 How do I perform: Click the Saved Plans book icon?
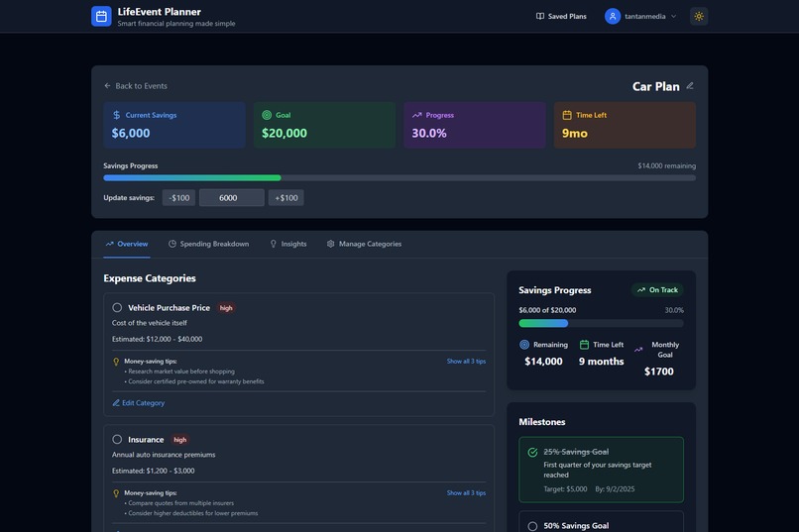540,16
